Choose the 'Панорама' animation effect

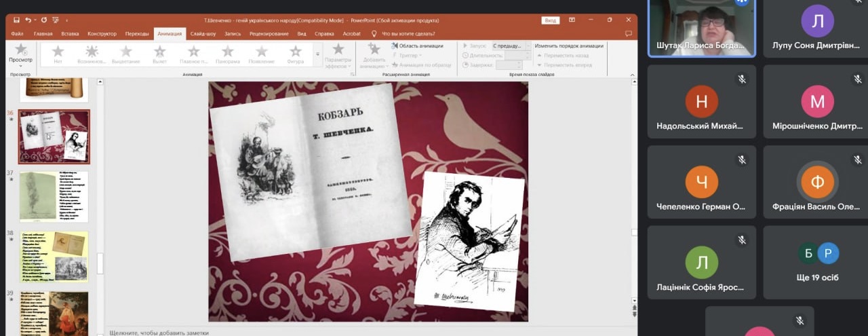click(228, 54)
